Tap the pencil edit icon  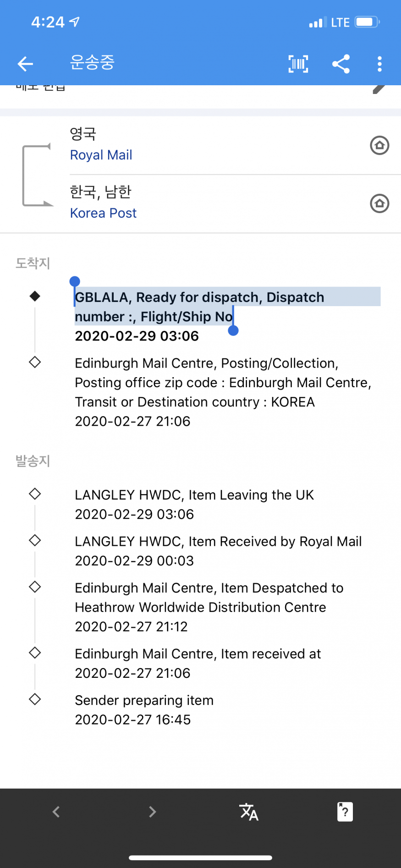[379, 89]
